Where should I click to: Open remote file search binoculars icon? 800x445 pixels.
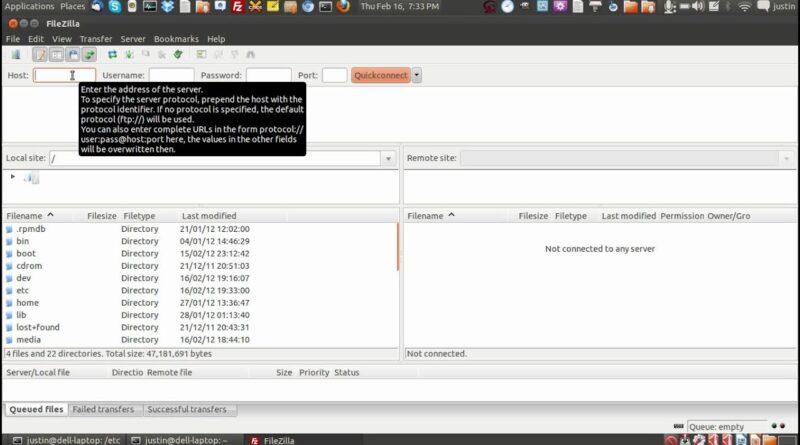[251, 55]
